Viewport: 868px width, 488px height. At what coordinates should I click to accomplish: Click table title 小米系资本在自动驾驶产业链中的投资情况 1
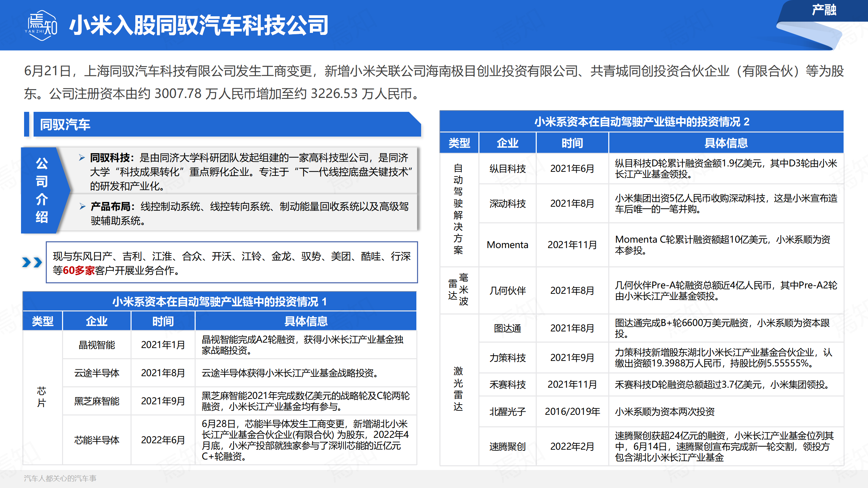coord(220,302)
